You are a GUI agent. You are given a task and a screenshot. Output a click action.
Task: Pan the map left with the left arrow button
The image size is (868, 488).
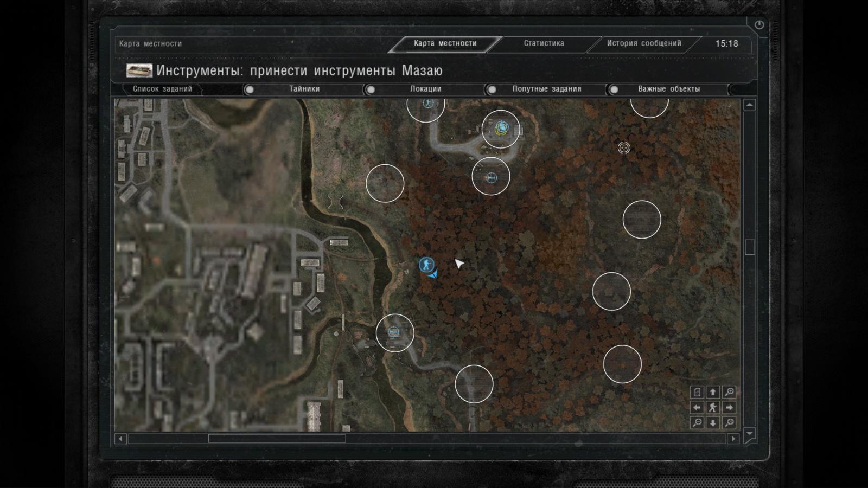[697, 407]
